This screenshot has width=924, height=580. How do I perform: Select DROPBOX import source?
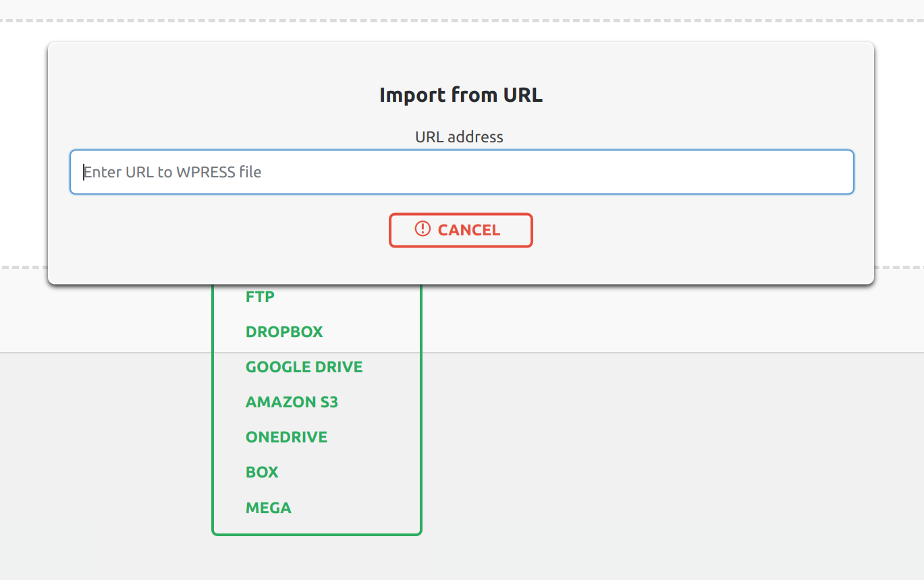coord(284,332)
